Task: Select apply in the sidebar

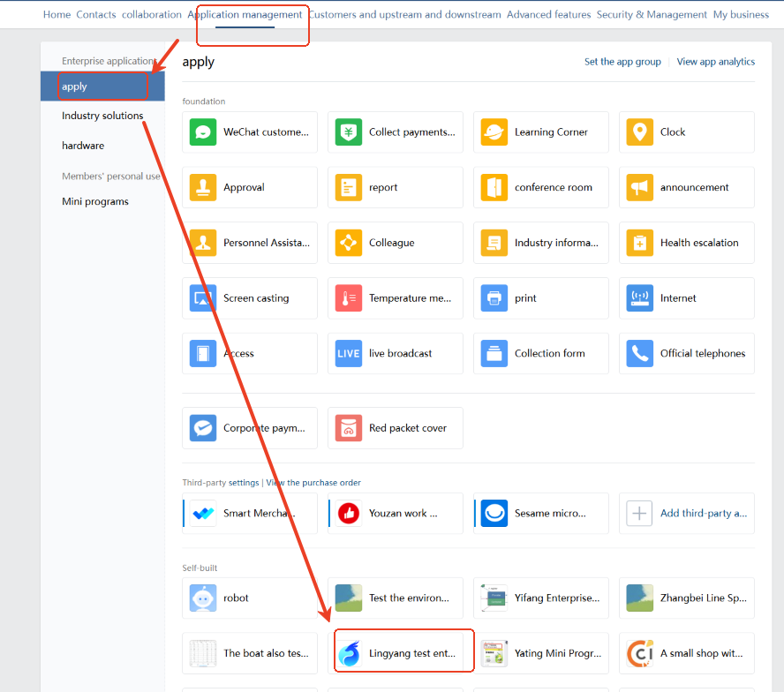Action: pos(102,86)
